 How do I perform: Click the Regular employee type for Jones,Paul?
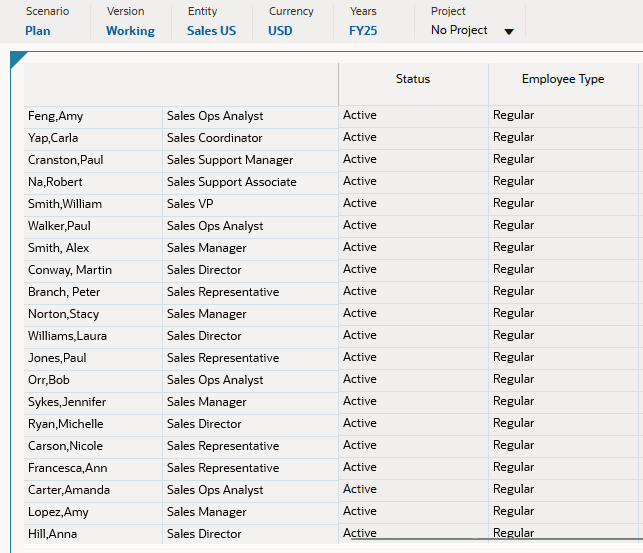563,358
